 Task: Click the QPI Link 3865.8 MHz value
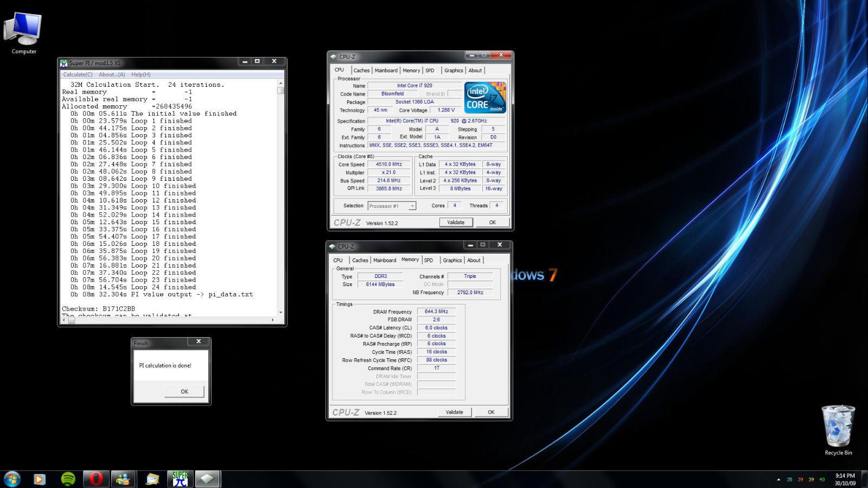click(x=389, y=188)
